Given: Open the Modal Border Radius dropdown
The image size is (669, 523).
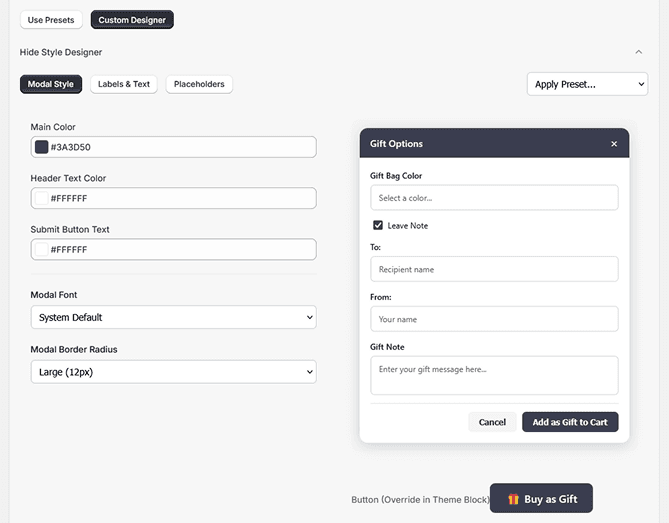Looking at the screenshot, I should pyautogui.click(x=174, y=372).
